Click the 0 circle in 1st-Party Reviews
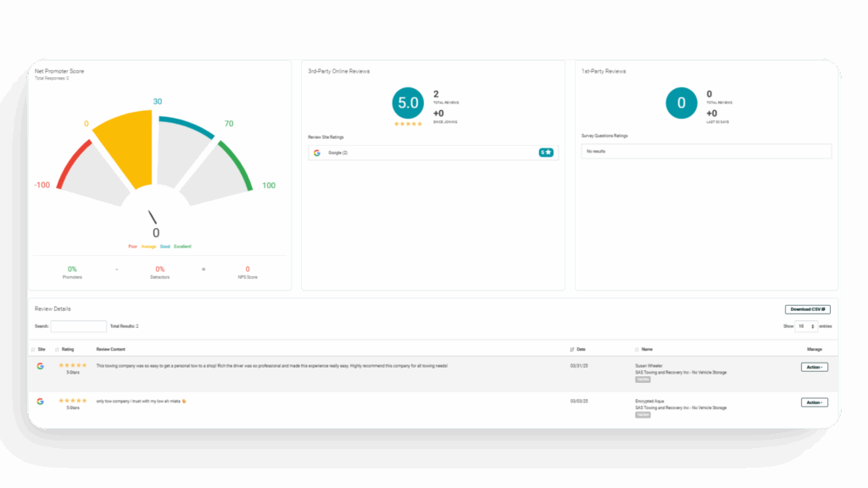This screenshot has width=868, height=488. point(682,103)
